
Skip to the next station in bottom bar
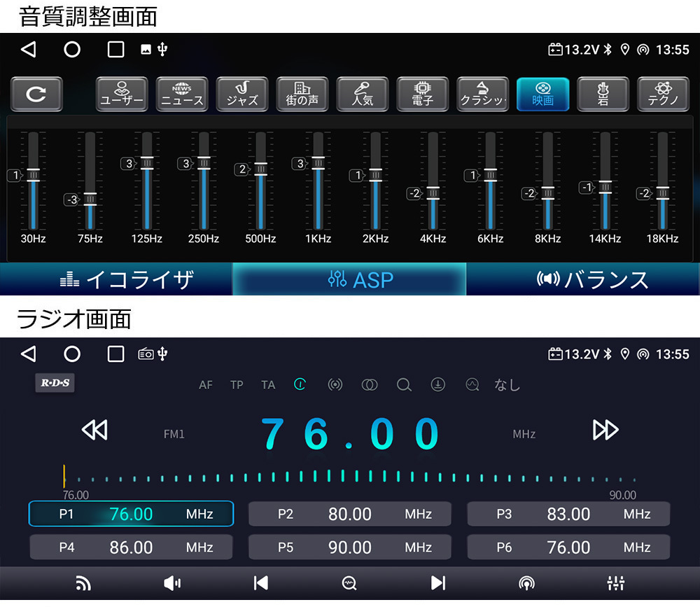tap(438, 583)
